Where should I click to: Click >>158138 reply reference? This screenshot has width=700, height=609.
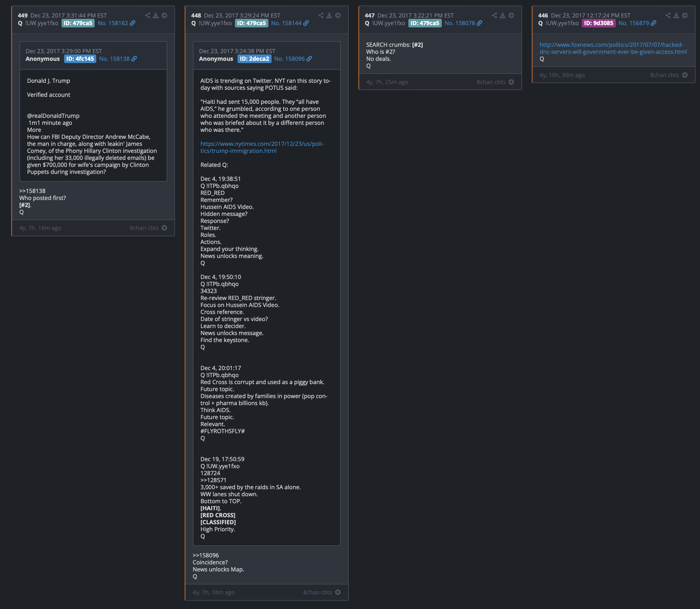[x=32, y=191]
